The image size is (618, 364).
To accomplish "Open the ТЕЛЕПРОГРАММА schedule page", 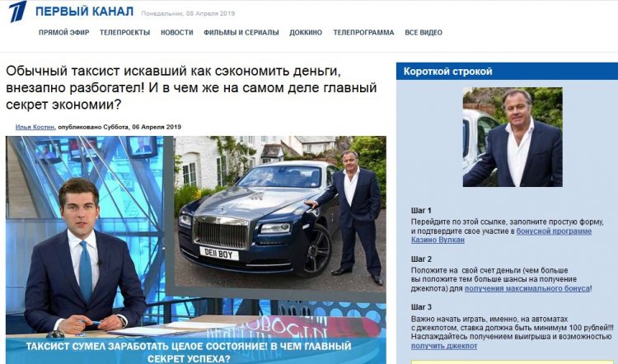I will [x=363, y=32].
